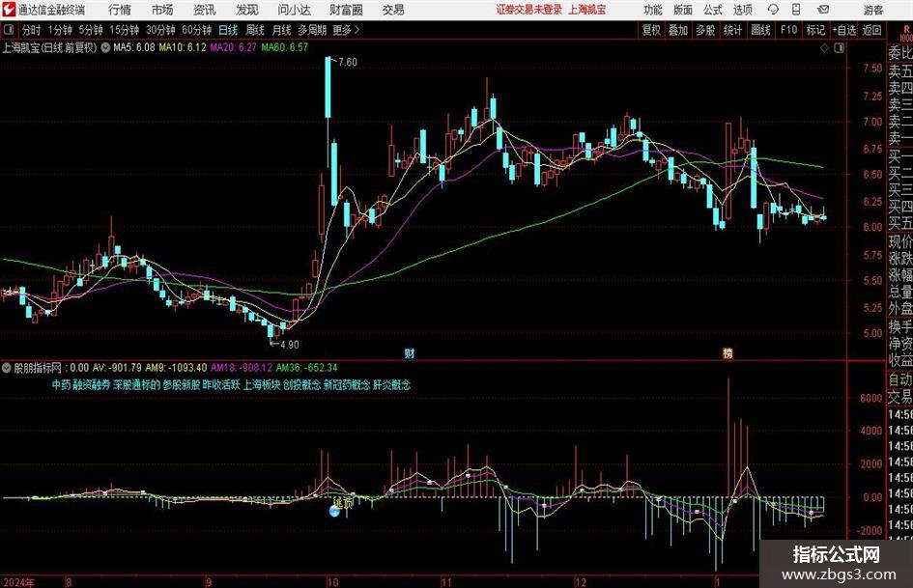The image size is (913, 588).
Task: Click the 通达信 red logo icon
Action: point(10,10)
